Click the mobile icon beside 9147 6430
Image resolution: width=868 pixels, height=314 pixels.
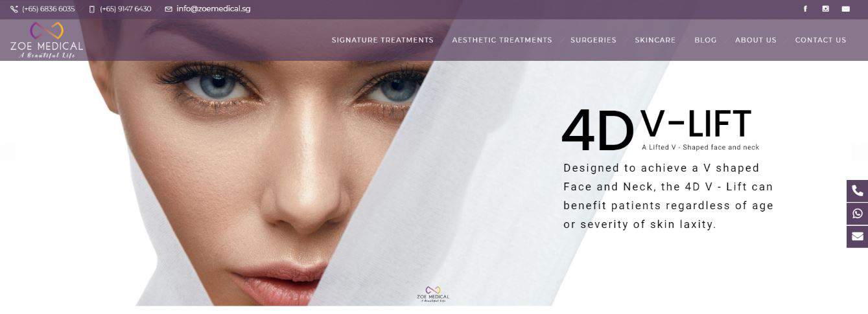point(92,9)
